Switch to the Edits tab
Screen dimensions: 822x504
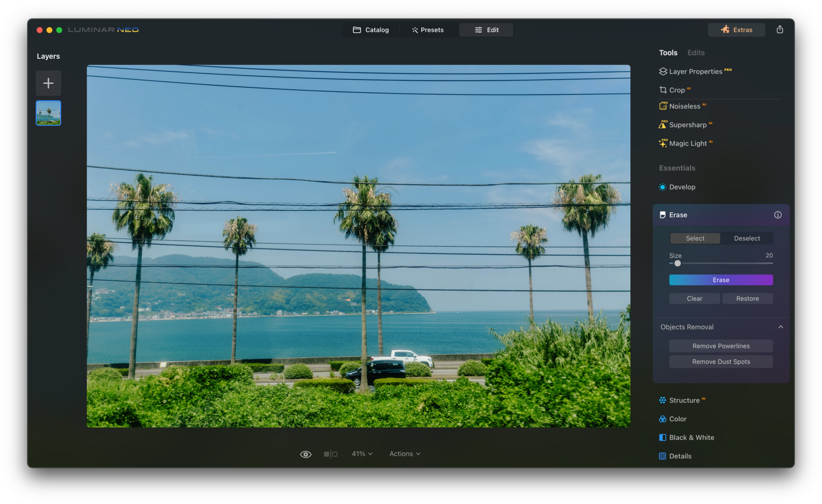(x=696, y=53)
